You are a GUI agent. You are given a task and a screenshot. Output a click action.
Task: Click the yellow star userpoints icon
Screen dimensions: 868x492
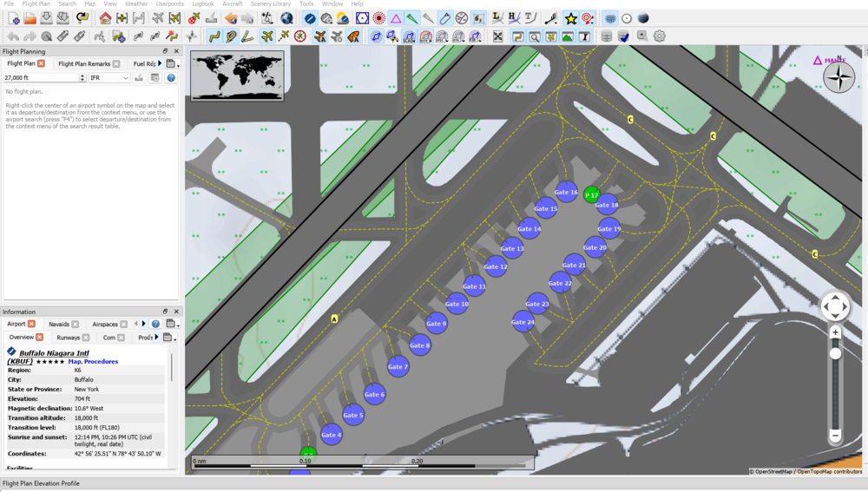[570, 18]
